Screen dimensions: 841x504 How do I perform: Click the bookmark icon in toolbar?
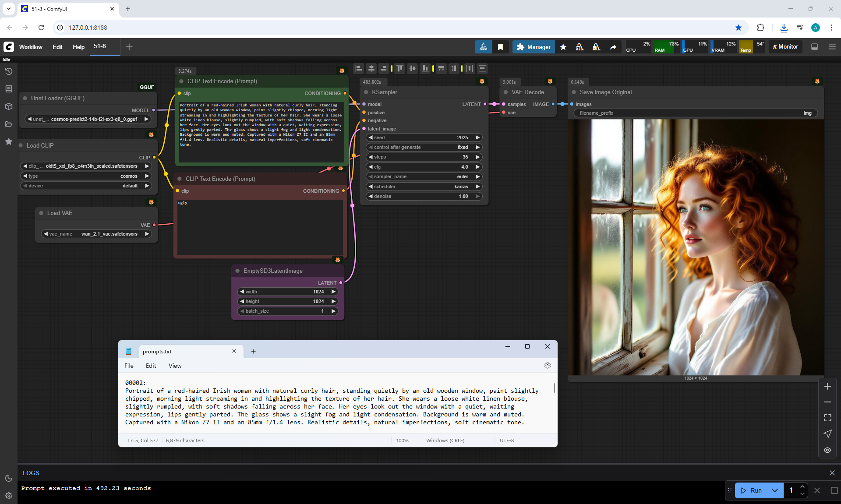point(500,47)
